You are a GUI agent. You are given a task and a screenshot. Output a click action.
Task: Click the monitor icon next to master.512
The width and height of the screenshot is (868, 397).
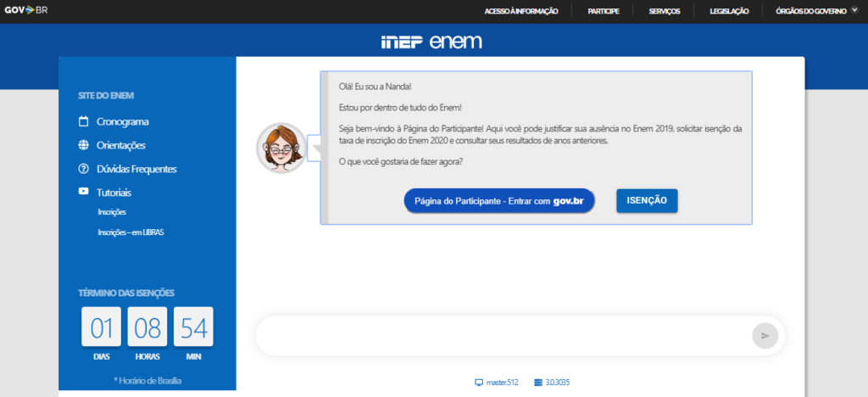479,383
